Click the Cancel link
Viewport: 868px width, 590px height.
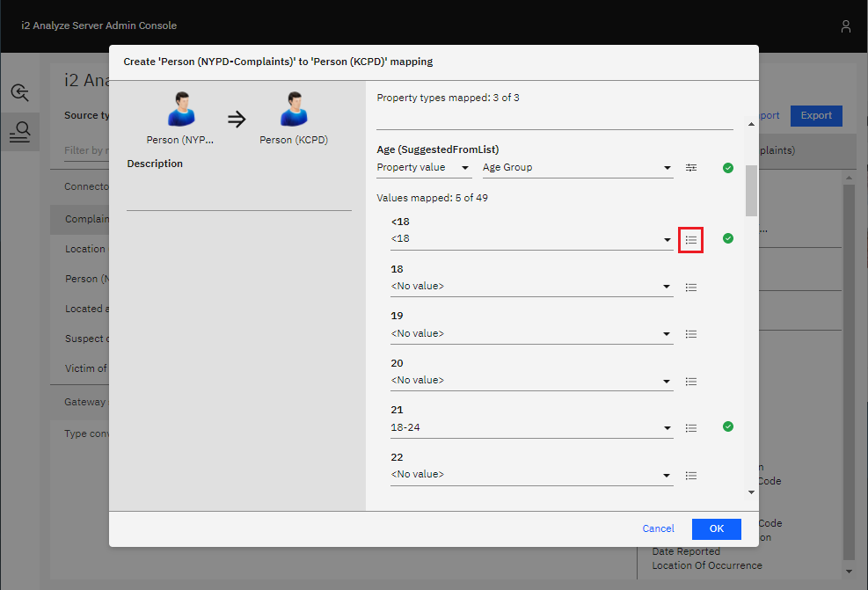(658, 528)
